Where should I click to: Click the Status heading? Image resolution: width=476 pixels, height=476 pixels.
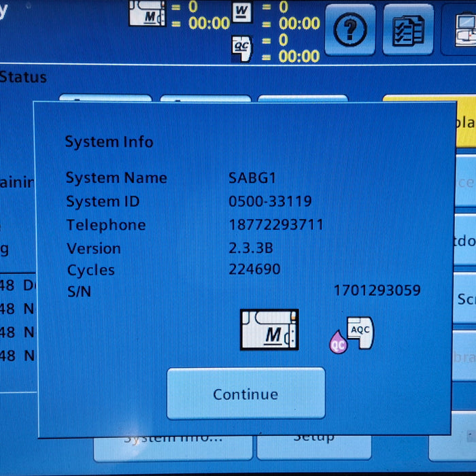click(x=23, y=77)
